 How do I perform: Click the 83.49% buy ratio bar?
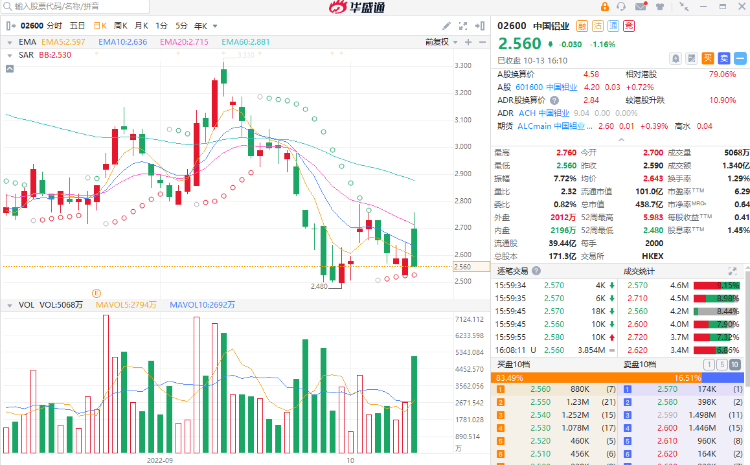(x=596, y=378)
